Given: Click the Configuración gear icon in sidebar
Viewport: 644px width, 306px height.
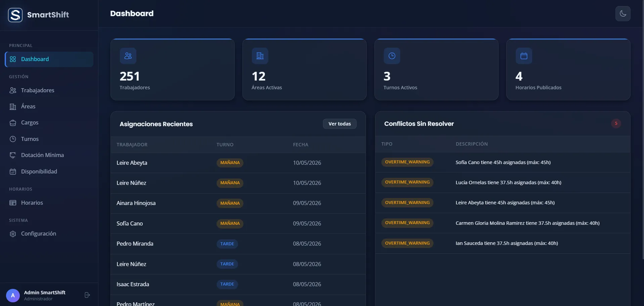Looking at the screenshot, I should pos(13,234).
